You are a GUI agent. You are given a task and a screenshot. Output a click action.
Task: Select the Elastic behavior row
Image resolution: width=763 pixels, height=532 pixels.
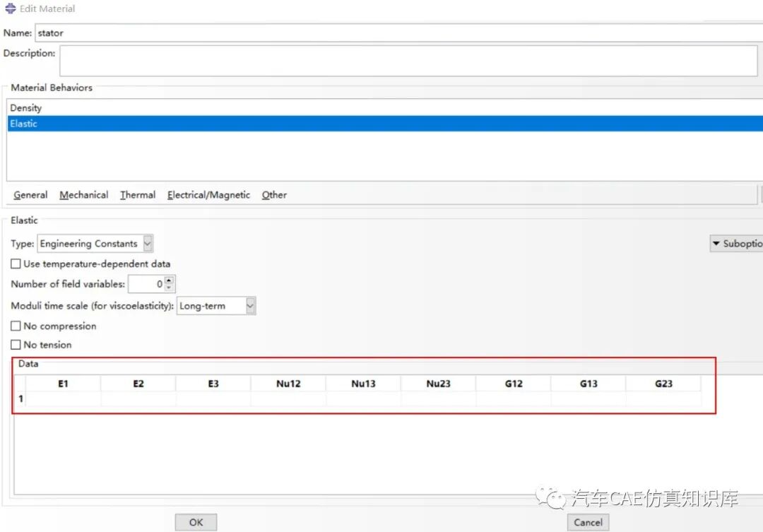(384, 123)
